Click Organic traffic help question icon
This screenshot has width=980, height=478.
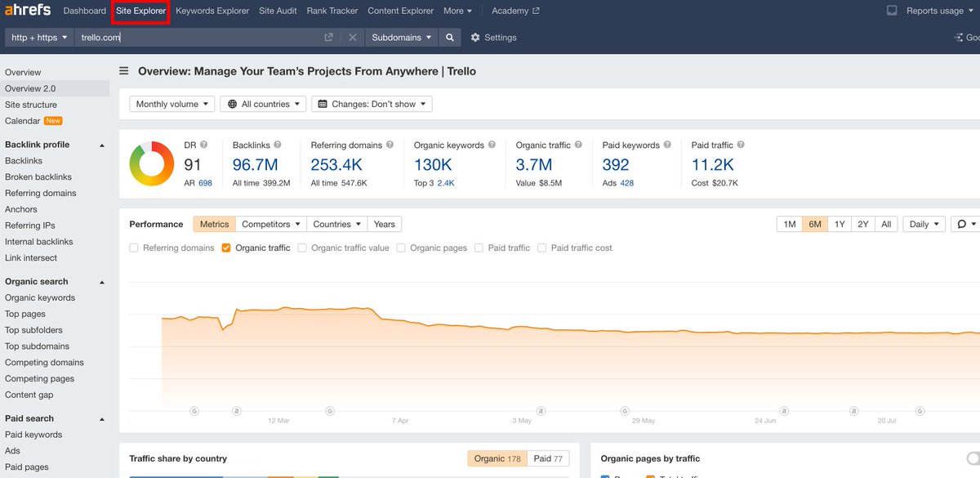pos(578,145)
